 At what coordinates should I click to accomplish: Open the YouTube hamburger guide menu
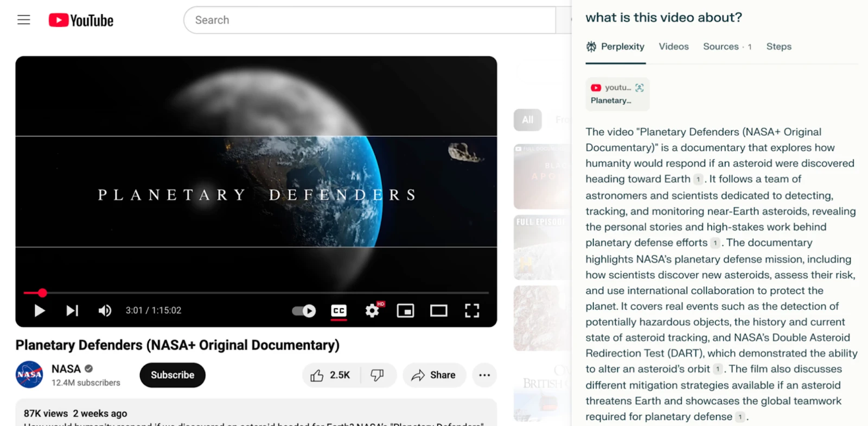coord(24,20)
